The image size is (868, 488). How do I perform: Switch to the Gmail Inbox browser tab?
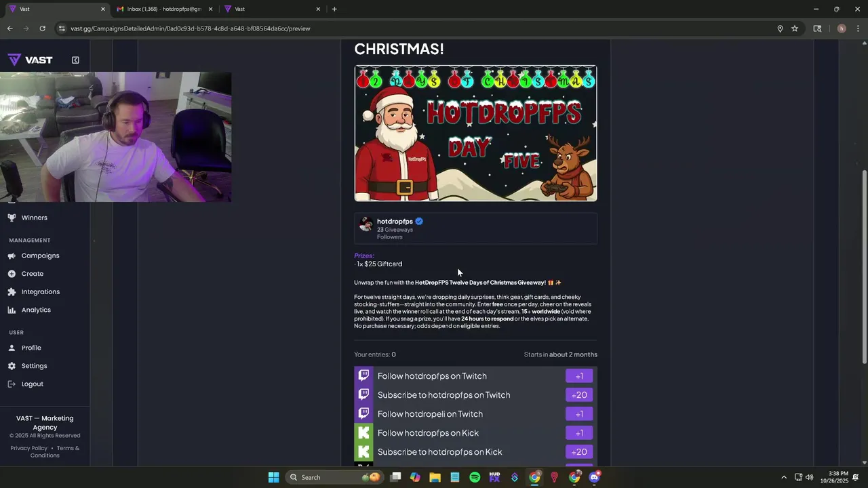163,9
